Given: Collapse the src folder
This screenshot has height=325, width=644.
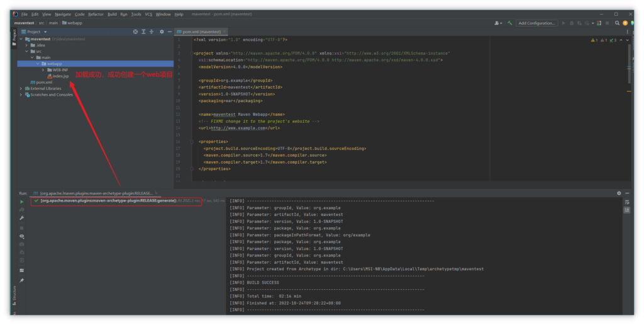Looking at the screenshot, I should [x=26, y=52].
